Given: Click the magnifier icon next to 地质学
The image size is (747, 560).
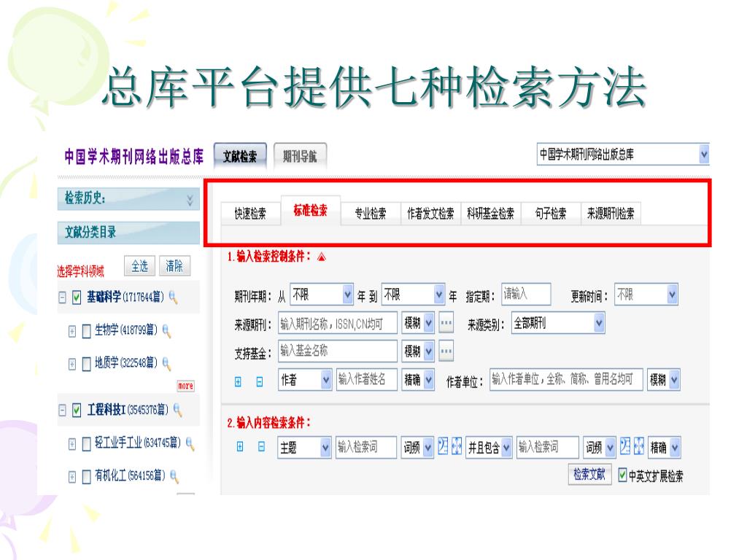Looking at the screenshot, I should pos(167,365).
